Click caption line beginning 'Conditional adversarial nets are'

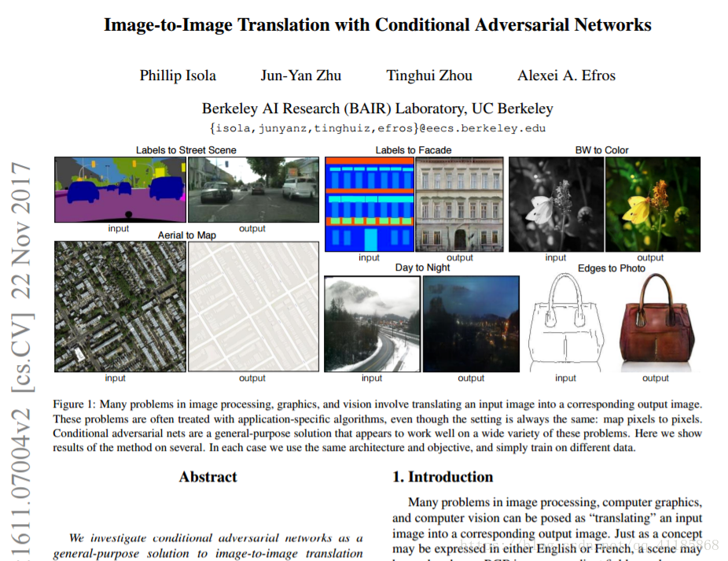(377, 434)
